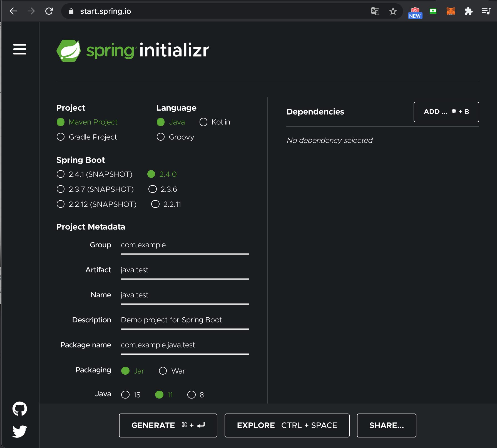Open the media control playlist icon

(x=486, y=11)
